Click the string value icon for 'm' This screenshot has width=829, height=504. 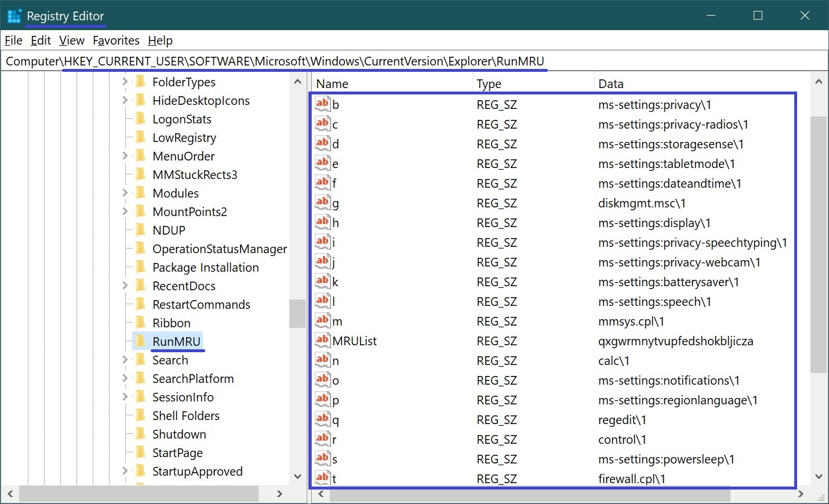[323, 321]
